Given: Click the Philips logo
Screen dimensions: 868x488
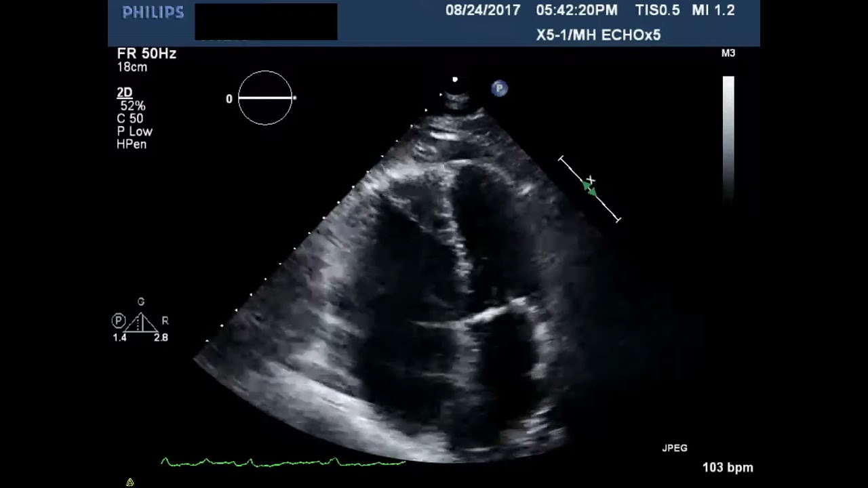Looking at the screenshot, I should coord(153,12).
